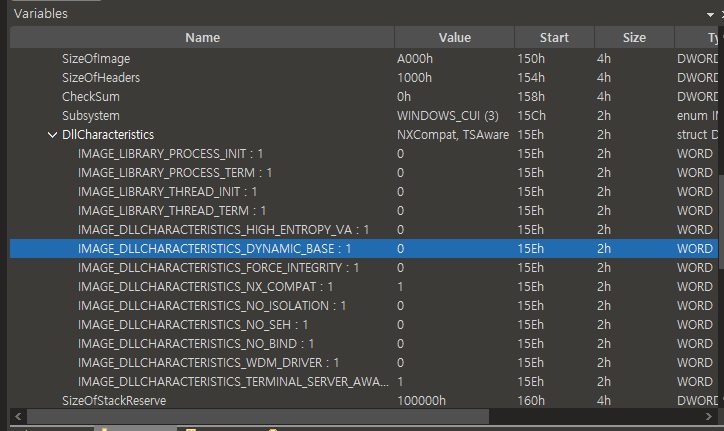Click the Variables panel title
724x431 pixels.
pos(41,14)
